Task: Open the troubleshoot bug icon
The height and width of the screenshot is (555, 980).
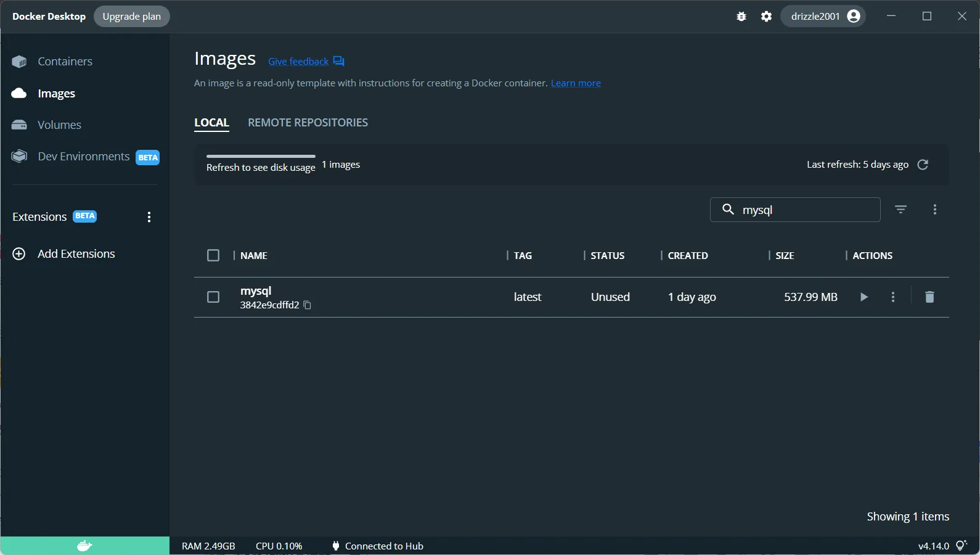Action: [741, 17]
